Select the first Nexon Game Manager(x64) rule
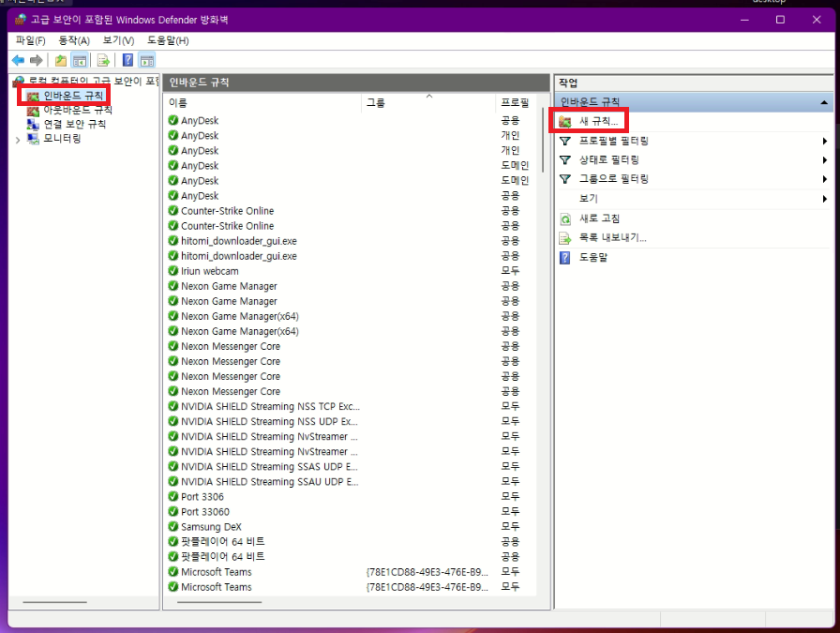 pos(352,316)
